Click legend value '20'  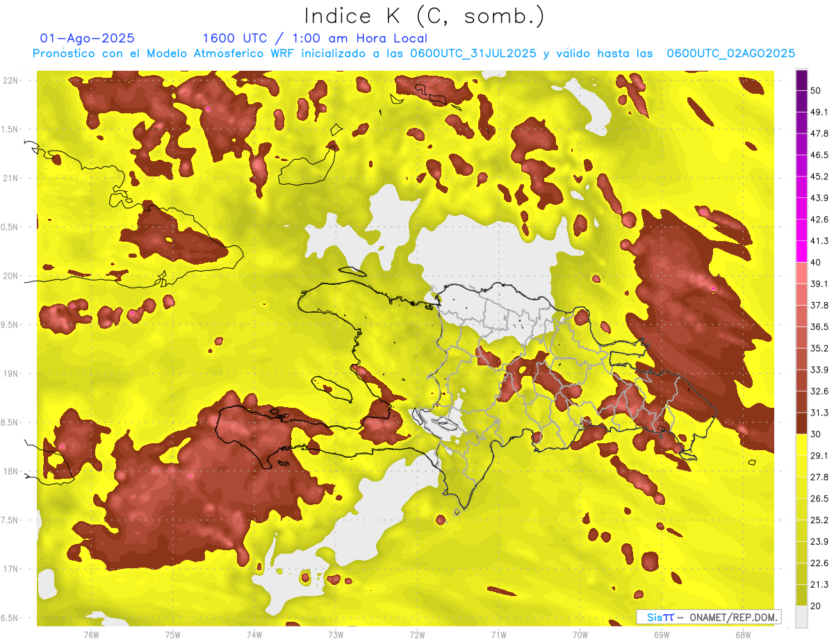tap(815, 606)
